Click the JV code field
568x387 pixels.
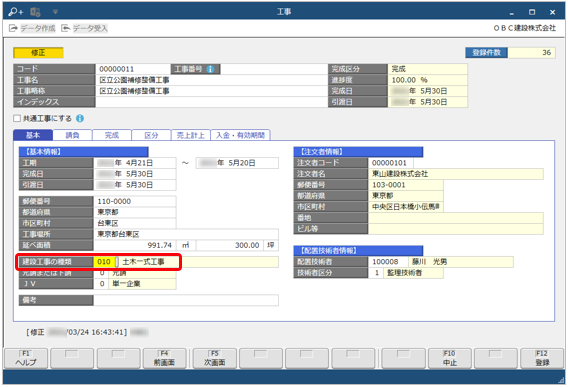coord(101,284)
